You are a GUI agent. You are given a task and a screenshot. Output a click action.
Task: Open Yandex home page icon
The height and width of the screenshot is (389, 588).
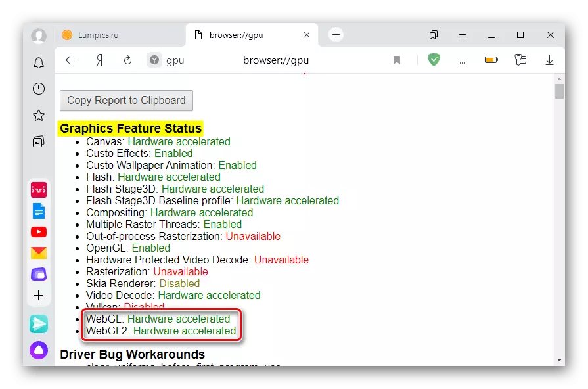click(99, 60)
